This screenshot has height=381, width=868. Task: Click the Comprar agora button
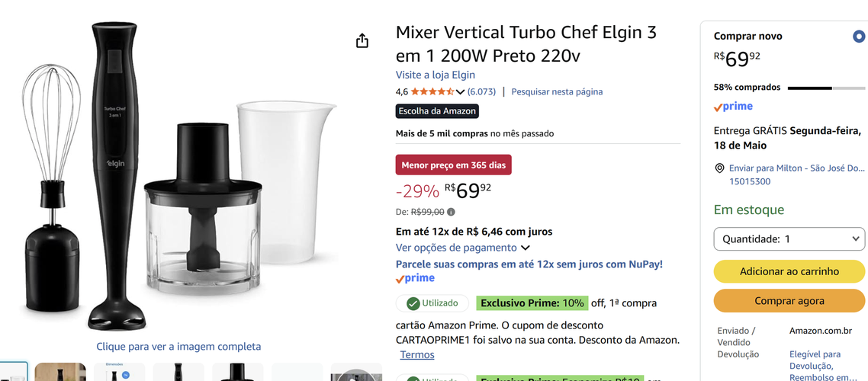(x=789, y=301)
